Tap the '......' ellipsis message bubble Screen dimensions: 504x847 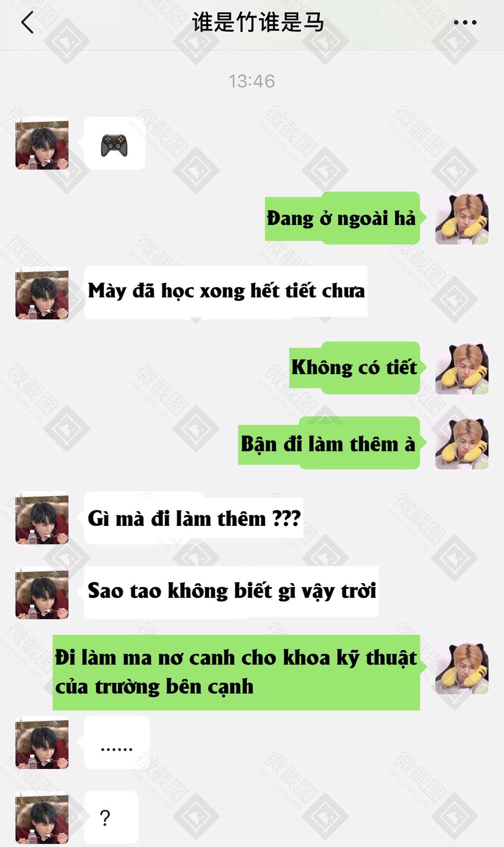click(x=117, y=743)
